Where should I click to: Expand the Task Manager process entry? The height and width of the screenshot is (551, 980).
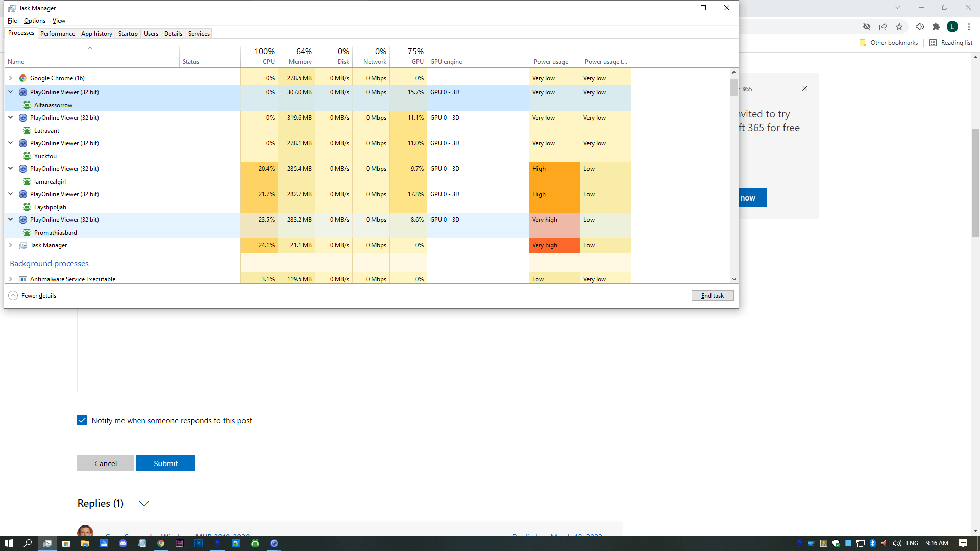coord(10,245)
